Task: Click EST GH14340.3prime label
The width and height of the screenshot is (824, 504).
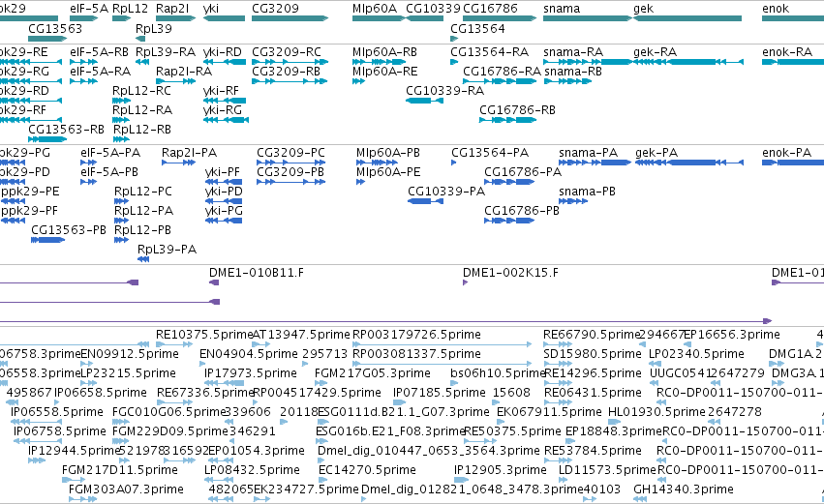Action: tap(684, 489)
